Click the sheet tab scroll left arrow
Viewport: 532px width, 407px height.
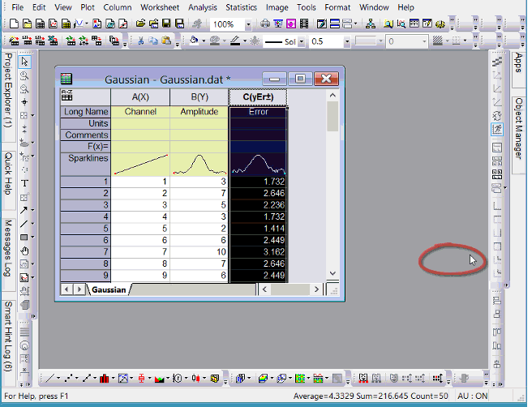[66, 289]
